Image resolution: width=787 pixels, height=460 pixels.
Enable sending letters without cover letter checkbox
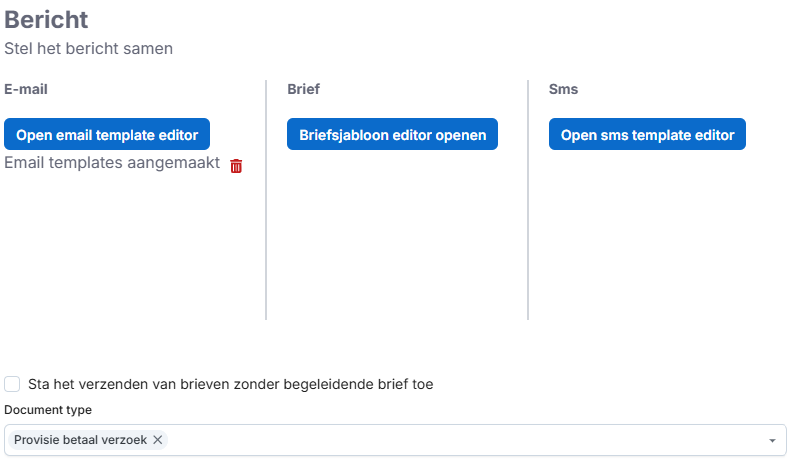click(x=12, y=384)
